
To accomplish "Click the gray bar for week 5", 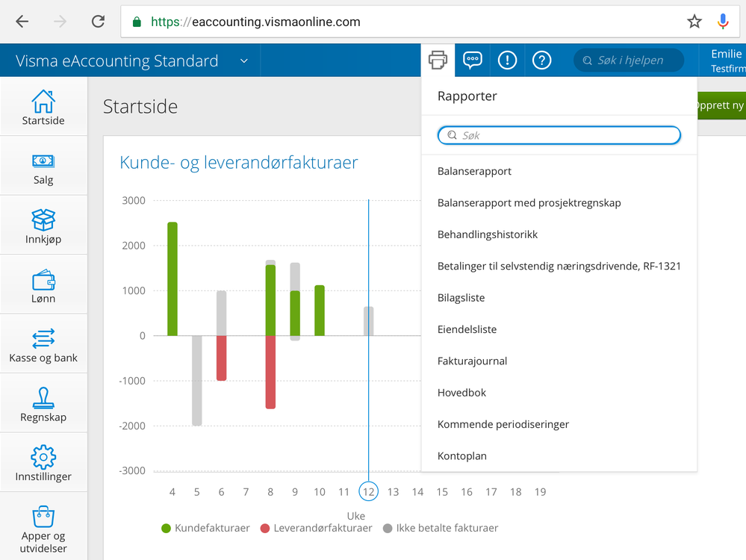I will pyautogui.click(x=197, y=381).
